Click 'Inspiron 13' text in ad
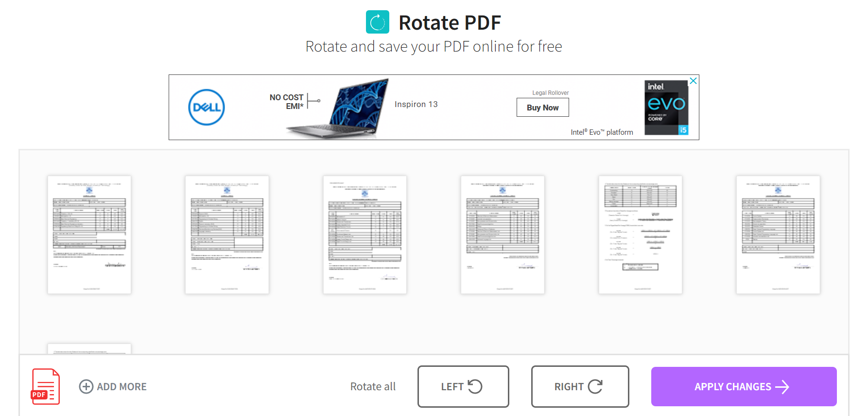The height and width of the screenshot is (416, 868). pos(416,104)
